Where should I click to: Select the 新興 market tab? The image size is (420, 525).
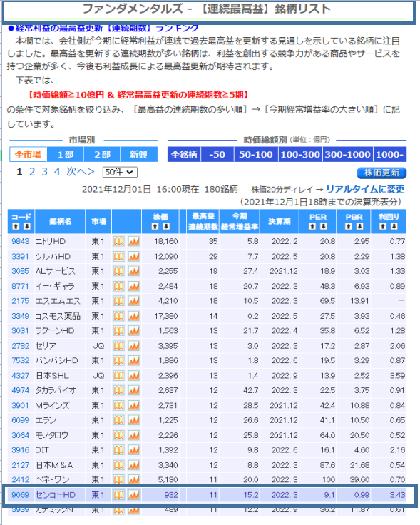138,154
